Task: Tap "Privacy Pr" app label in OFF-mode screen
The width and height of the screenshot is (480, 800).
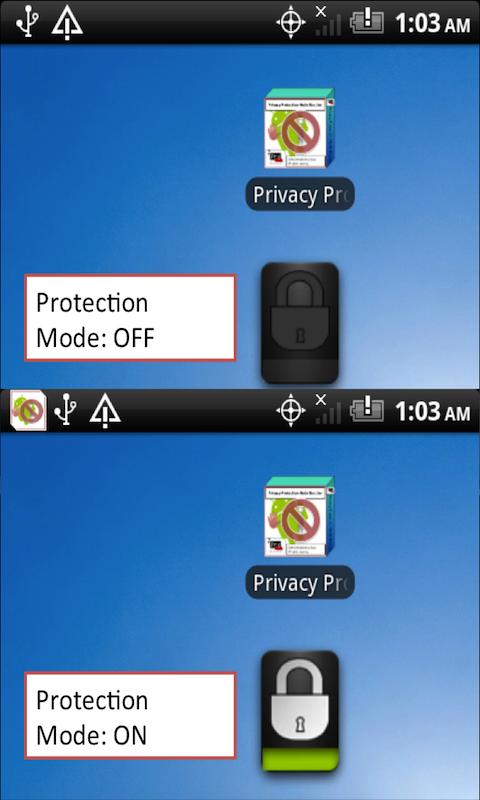Action: click(x=300, y=194)
